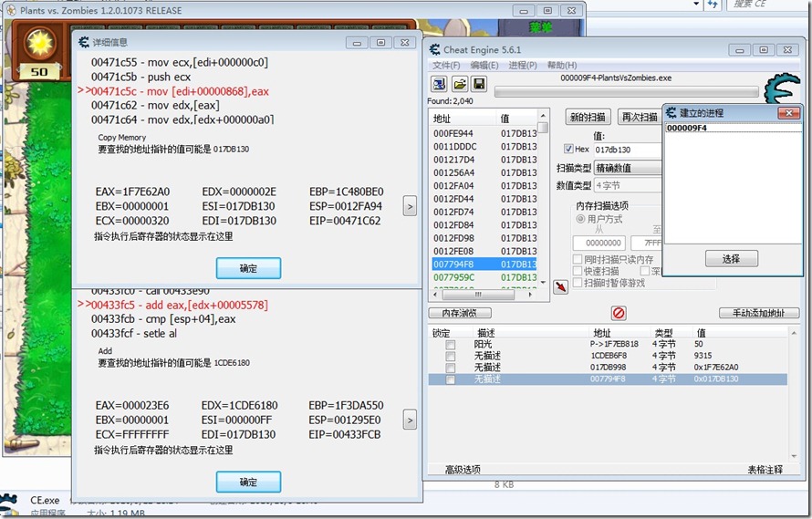The image size is (812, 519).
Task: Expand registers using upper arrow button
Action: coord(410,206)
